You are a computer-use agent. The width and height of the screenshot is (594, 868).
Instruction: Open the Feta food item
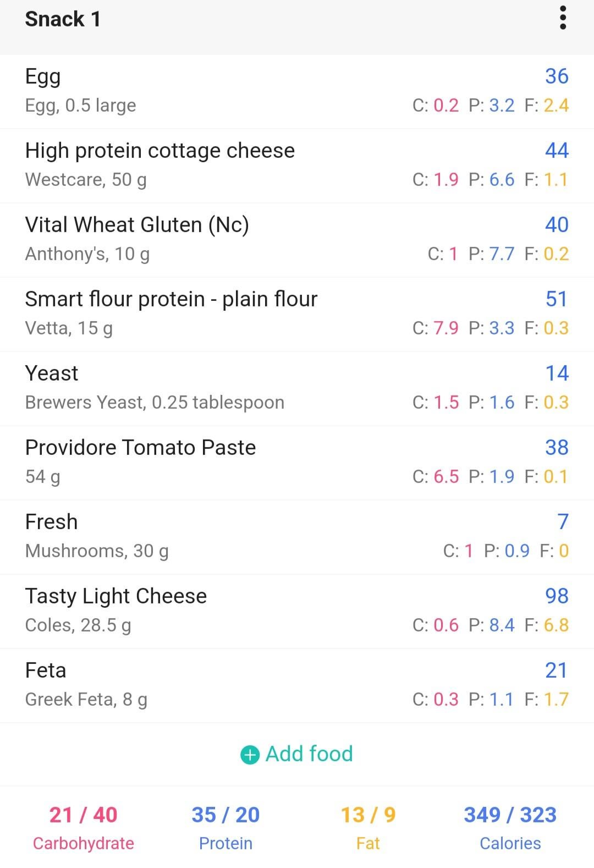(297, 685)
